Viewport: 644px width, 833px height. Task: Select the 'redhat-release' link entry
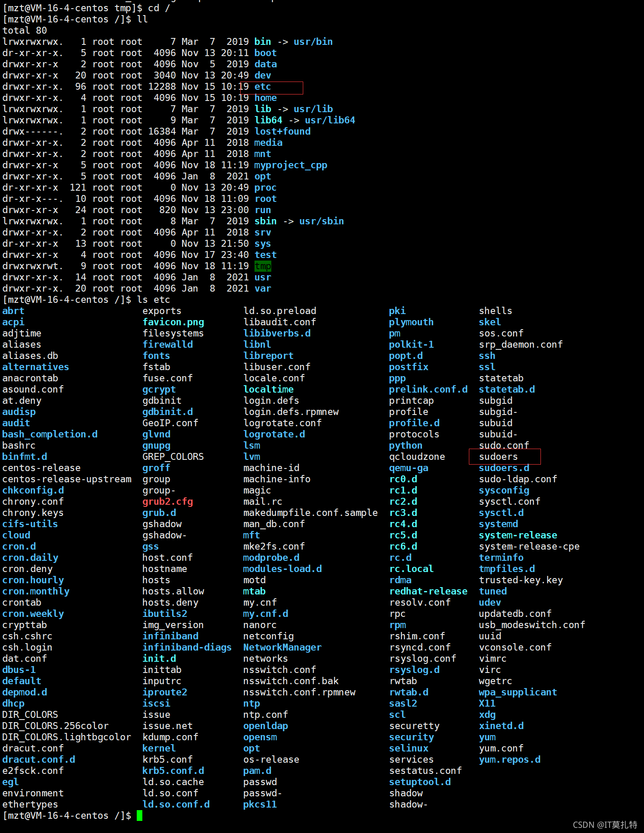coord(428,591)
